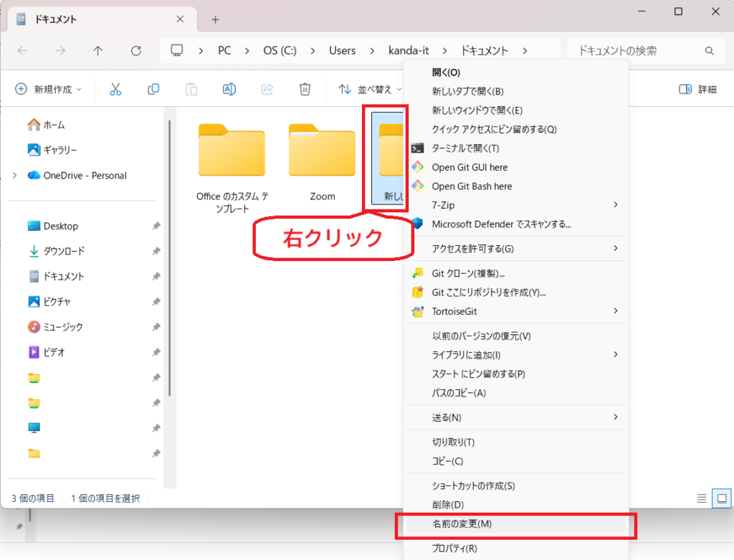Select 名前の変更(M) in context menu
Image resolution: width=734 pixels, height=560 pixels.
click(x=462, y=524)
